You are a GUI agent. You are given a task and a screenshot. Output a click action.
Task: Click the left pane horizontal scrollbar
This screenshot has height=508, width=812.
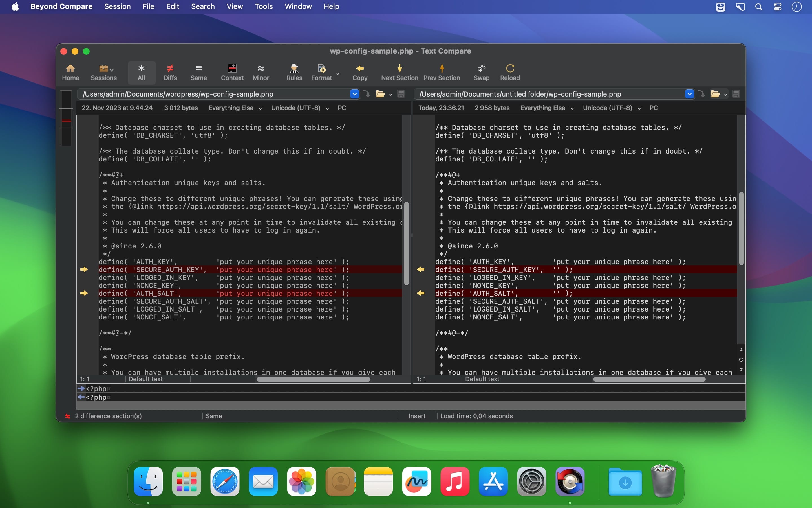(x=313, y=379)
